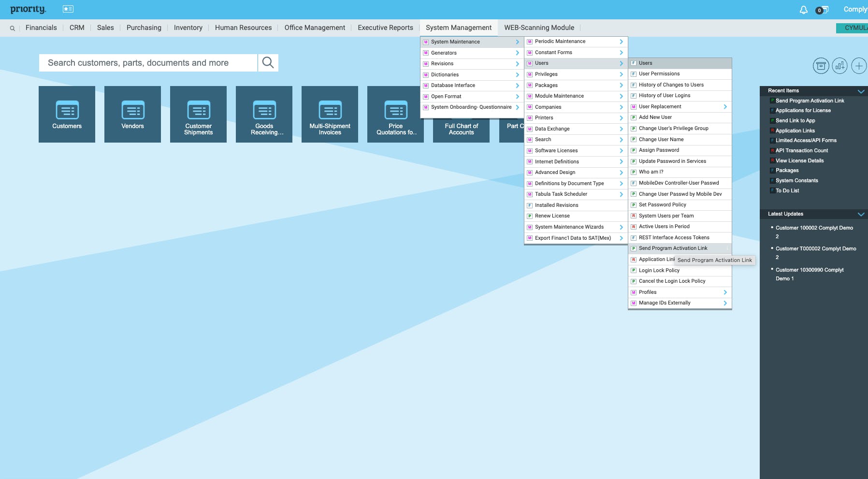Screen dimensions: 868x479
Task: Select Assign Password menu entry
Action: coord(680,150)
